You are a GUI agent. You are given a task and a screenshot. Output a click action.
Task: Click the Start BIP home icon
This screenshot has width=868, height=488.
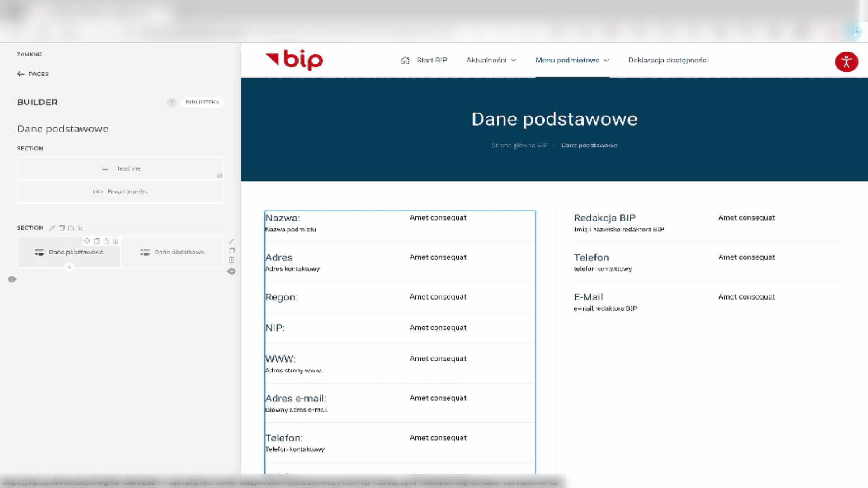pos(405,60)
